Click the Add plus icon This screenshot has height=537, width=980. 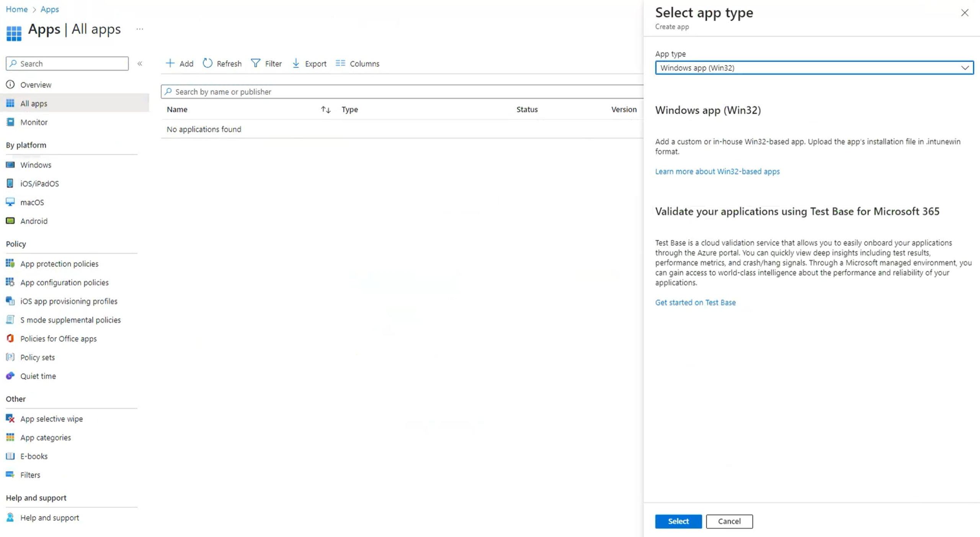coord(170,63)
